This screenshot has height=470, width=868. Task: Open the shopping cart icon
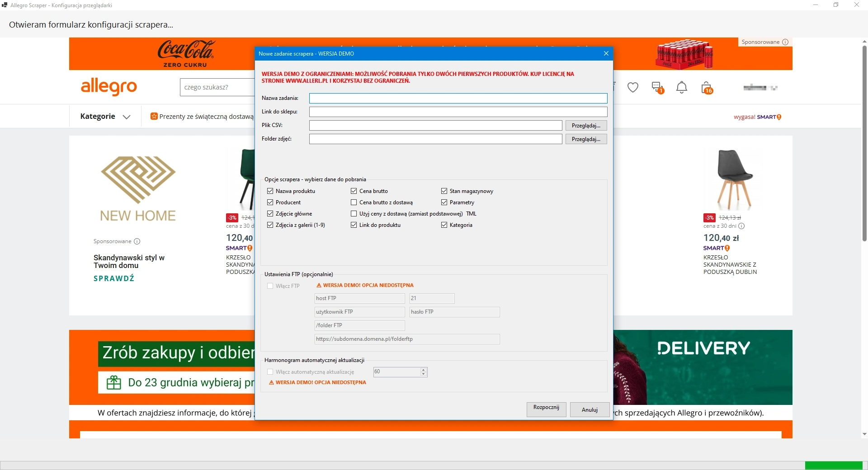[x=706, y=88]
